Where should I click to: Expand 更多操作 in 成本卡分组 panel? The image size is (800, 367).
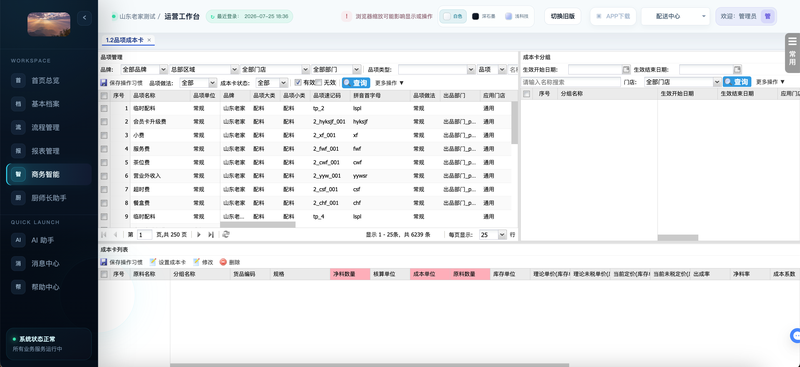coord(770,82)
